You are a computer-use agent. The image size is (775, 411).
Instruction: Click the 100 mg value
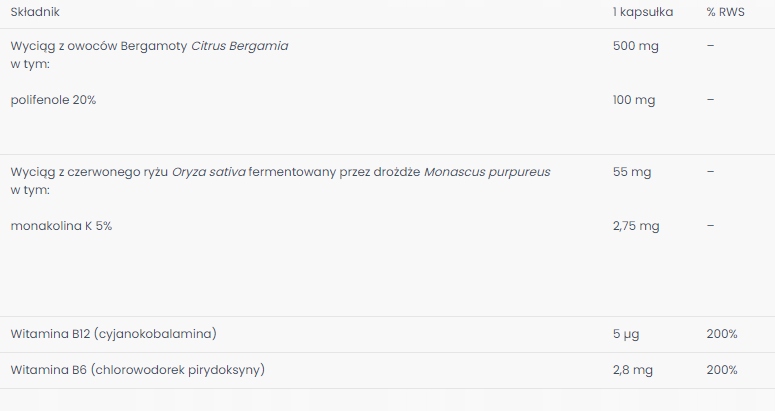click(x=634, y=100)
